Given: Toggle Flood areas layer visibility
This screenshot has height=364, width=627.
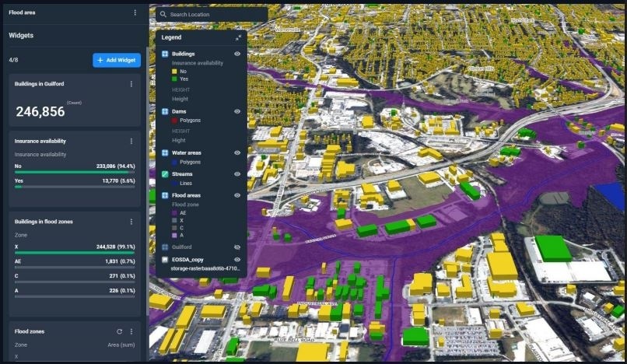Looking at the screenshot, I should (x=237, y=195).
